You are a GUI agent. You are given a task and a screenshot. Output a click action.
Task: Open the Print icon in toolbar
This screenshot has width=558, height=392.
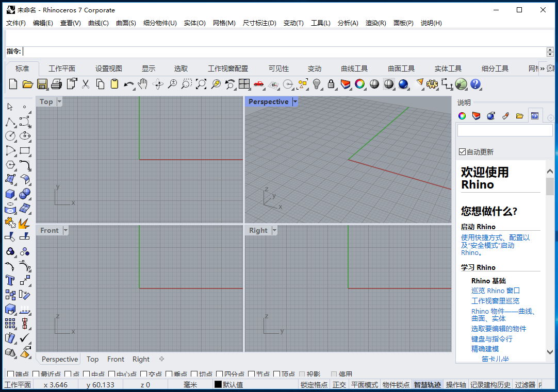(x=57, y=84)
